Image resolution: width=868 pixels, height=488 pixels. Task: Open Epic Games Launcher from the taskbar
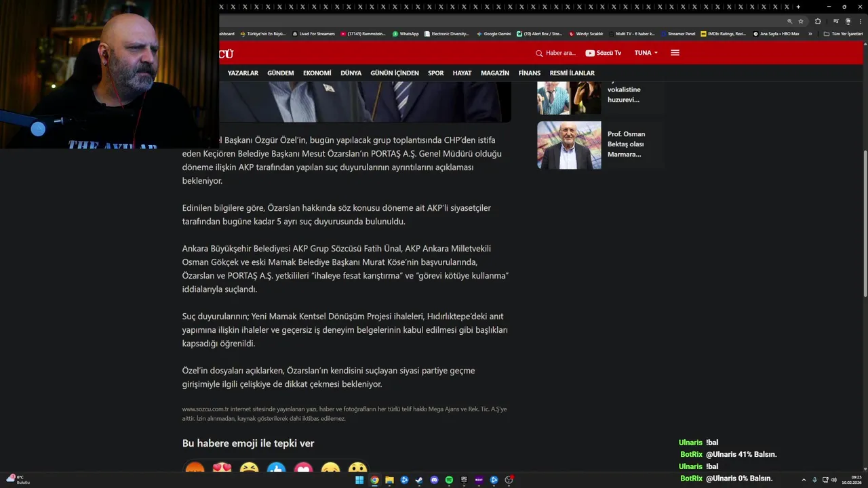coord(464,480)
